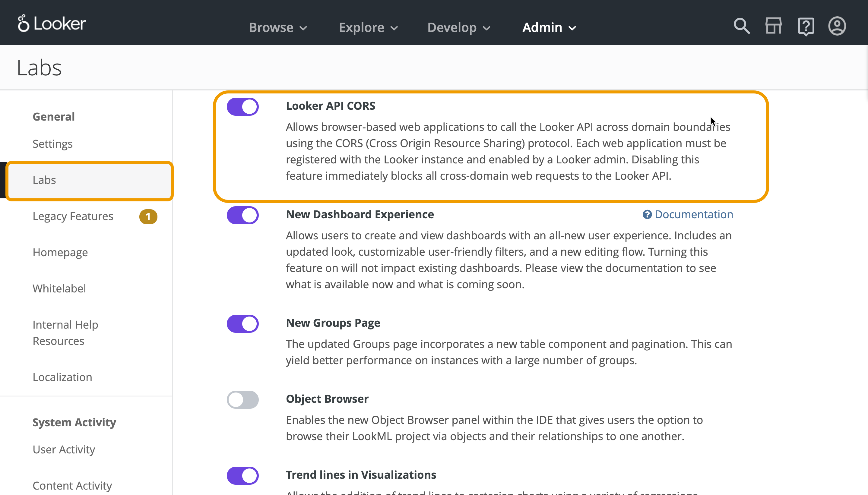
Task: Toggle off New Groups Page
Action: 243,324
